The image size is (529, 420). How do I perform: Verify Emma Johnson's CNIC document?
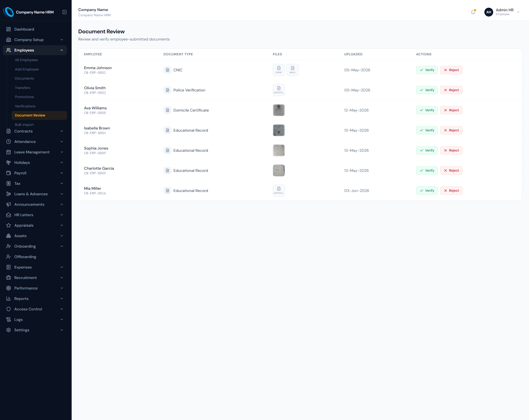[427, 70]
